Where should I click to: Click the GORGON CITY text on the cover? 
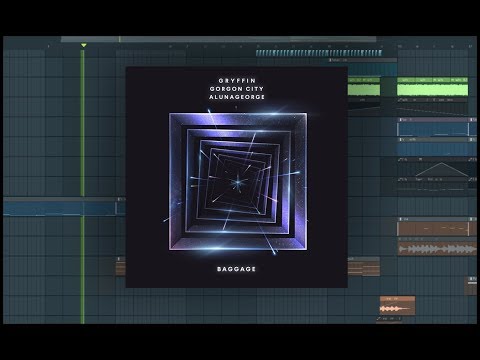click(237, 89)
